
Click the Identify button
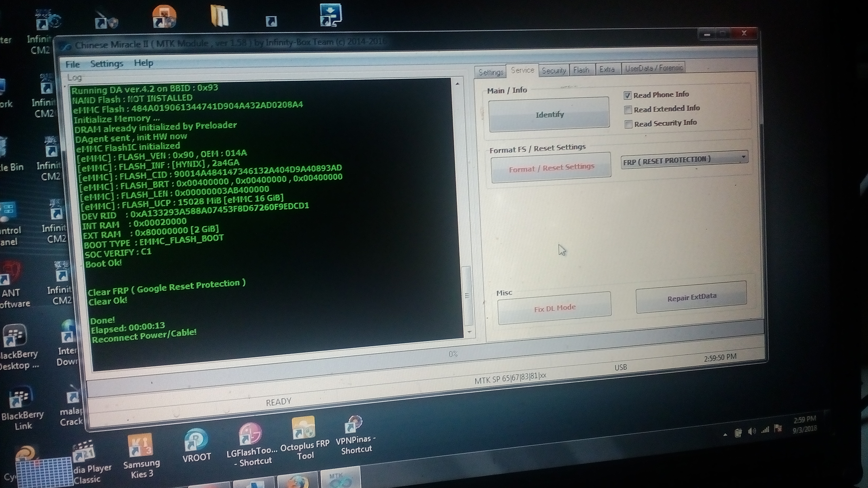(549, 115)
